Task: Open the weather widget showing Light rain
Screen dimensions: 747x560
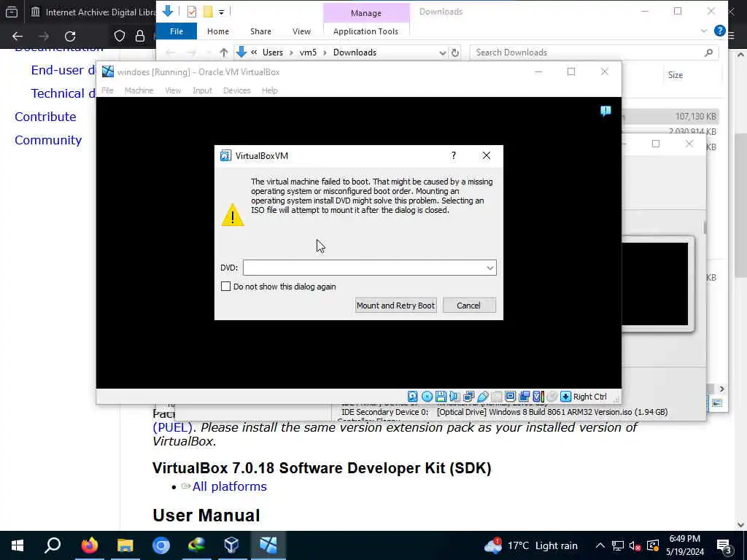Action: tap(531, 545)
